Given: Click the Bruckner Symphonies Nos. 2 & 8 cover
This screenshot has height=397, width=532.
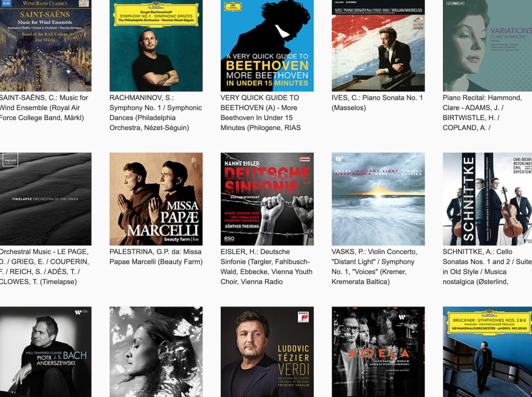Looking at the screenshot, I should 487,352.
